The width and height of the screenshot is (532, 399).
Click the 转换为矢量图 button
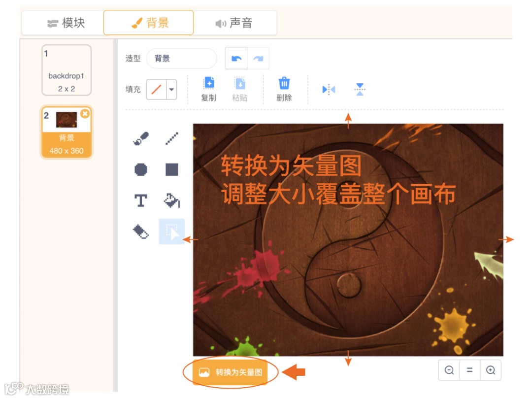pyautogui.click(x=231, y=372)
